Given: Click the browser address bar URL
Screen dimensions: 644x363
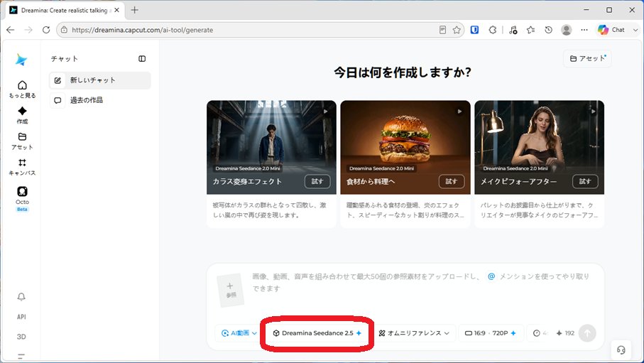Looking at the screenshot, I should point(143,30).
